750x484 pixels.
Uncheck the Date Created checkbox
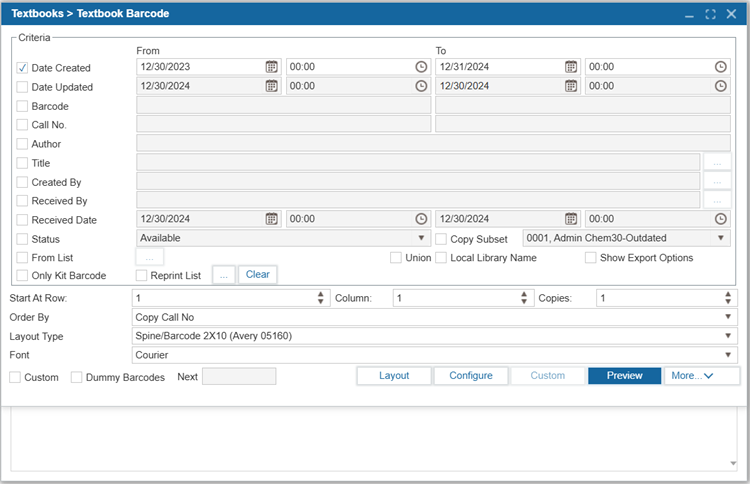(x=22, y=68)
